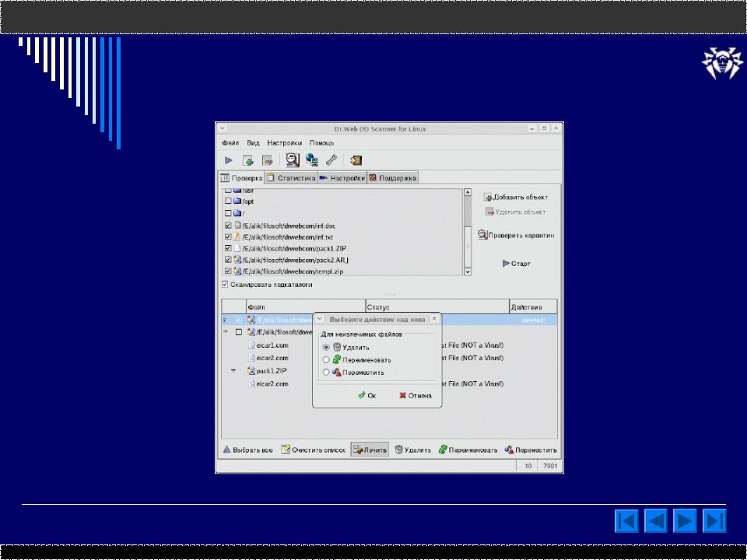Go to the next slide with the arrow icon
Viewport: 747px width, 560px height.
tap(685, 520)
